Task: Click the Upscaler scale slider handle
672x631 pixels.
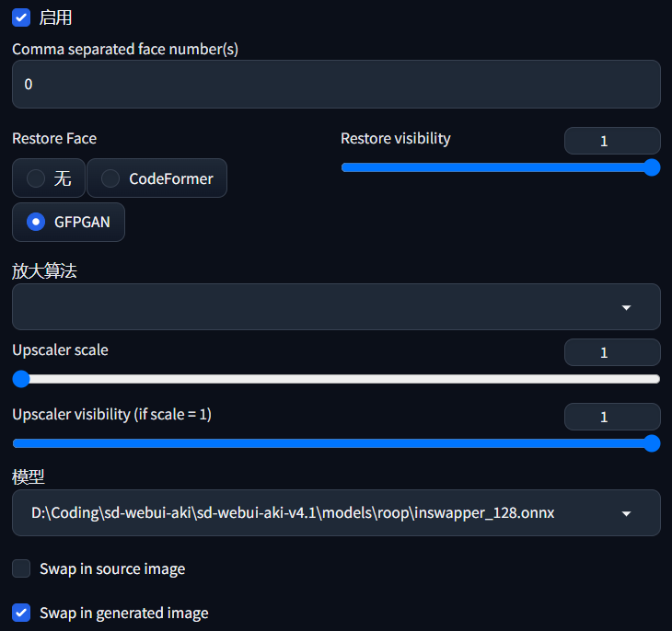Action: (x=21, y=379)
